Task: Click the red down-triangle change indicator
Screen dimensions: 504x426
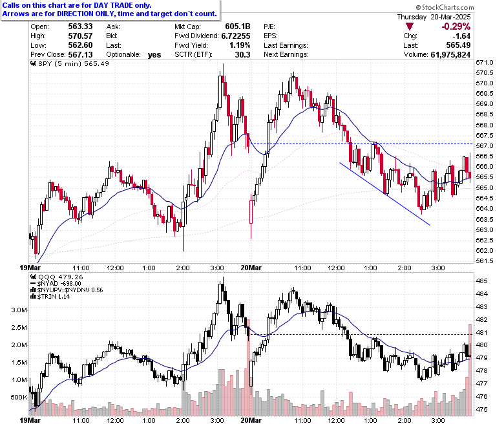Action: pos(409,27)
